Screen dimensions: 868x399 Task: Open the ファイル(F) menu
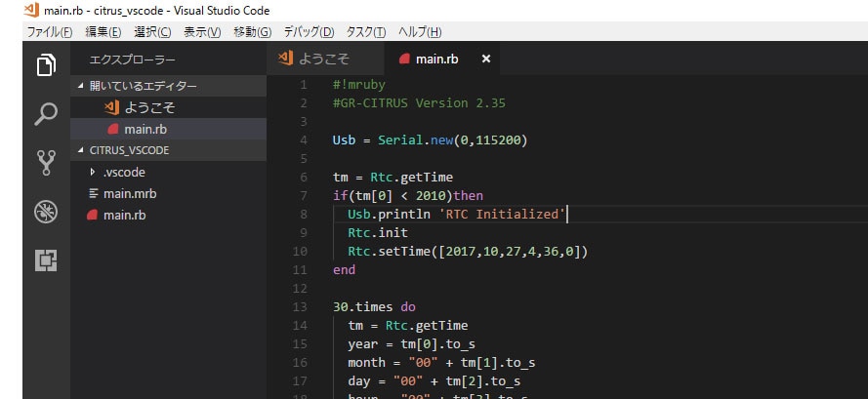click(x=50, y=32)
